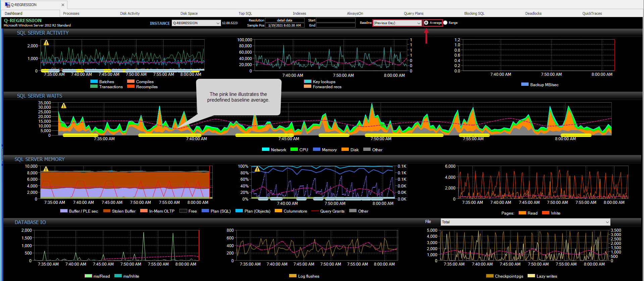This screenshot has height=281, width=644.
Task: Click the Memory waits legend swatch
Action: pos(317,150)
